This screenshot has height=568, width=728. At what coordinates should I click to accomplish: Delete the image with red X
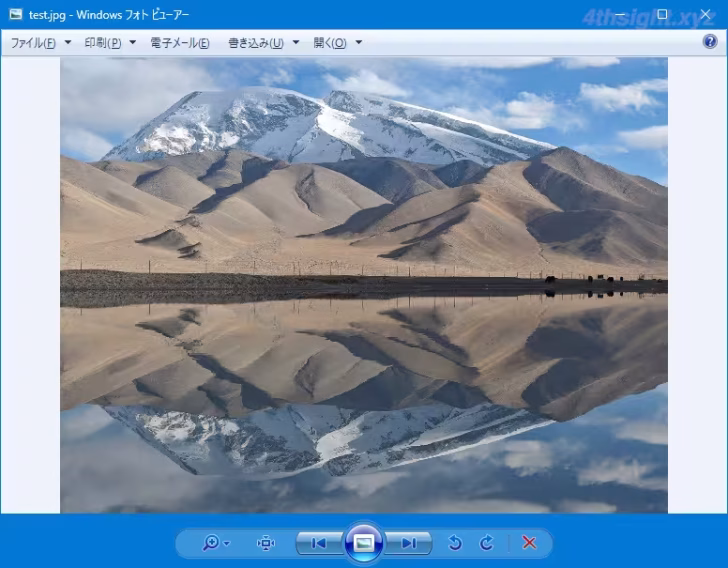pos(529,542)
